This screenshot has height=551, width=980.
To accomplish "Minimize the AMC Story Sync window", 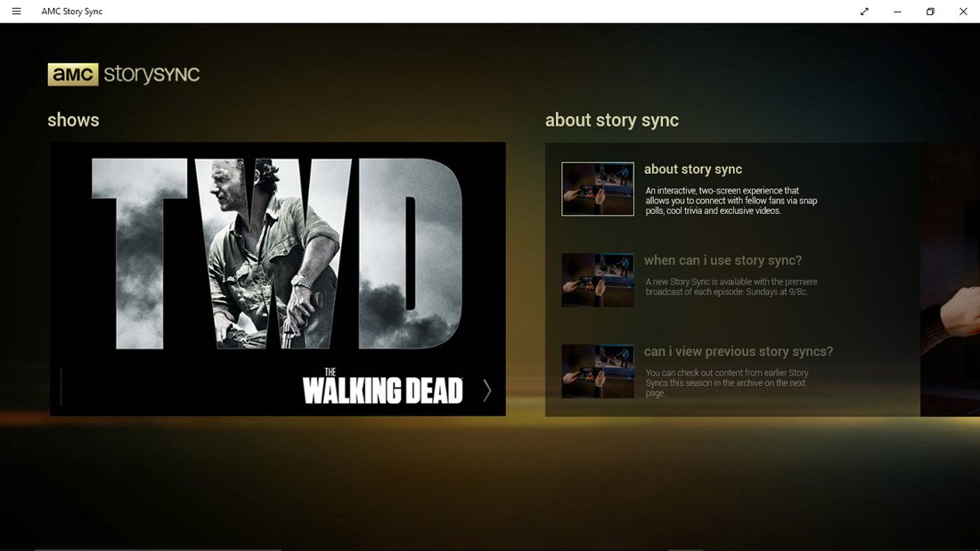I will (x=897, y=12).
